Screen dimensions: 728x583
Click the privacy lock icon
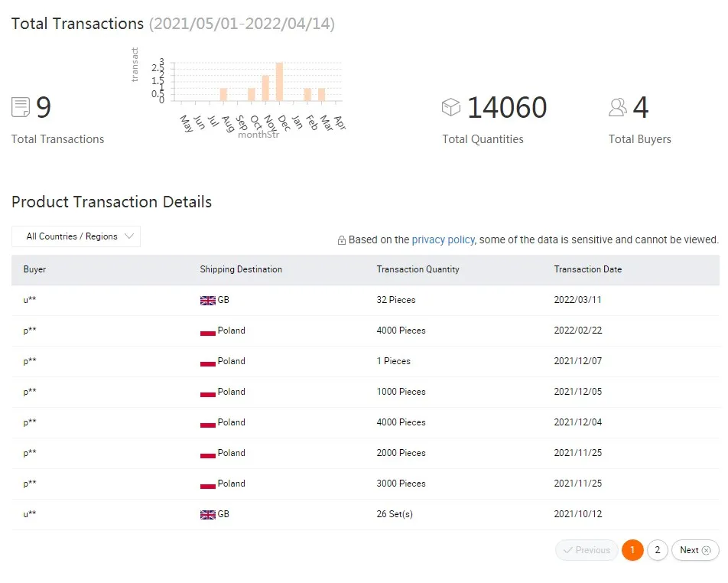342,240
